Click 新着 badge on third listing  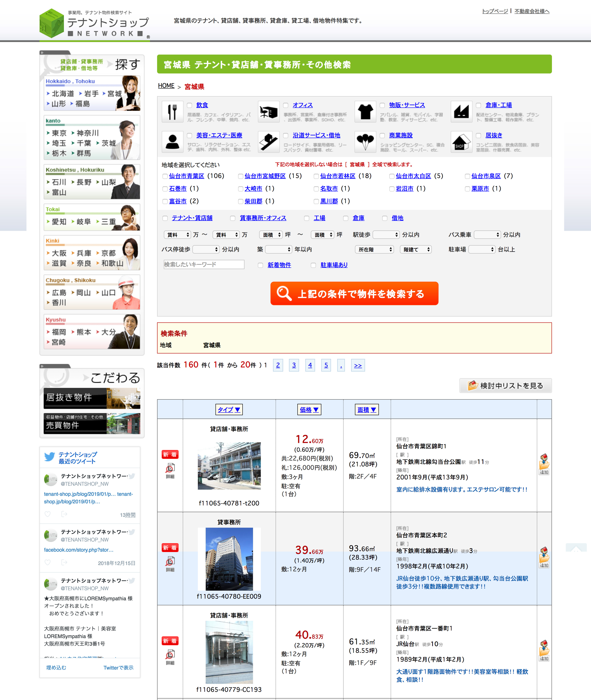[x=170, y=641]
